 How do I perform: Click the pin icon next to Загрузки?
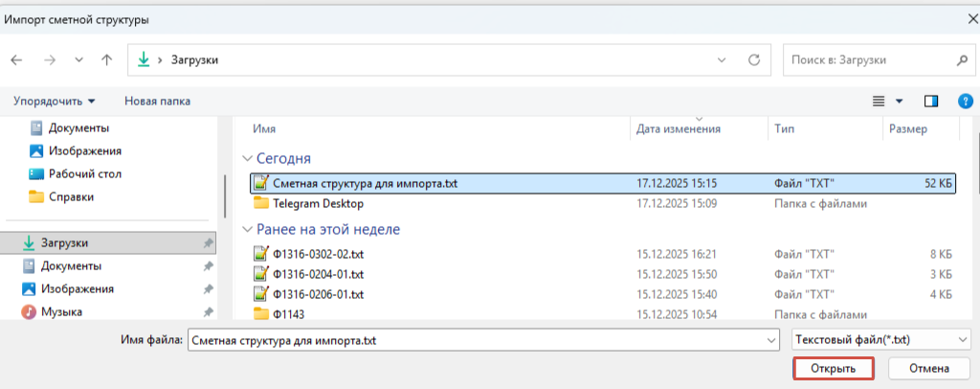[x=208, y=243]
